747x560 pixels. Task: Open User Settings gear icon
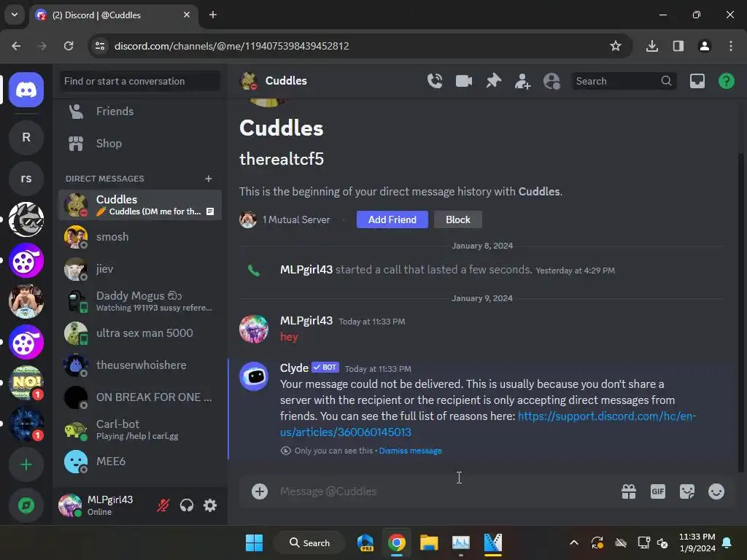210,505
